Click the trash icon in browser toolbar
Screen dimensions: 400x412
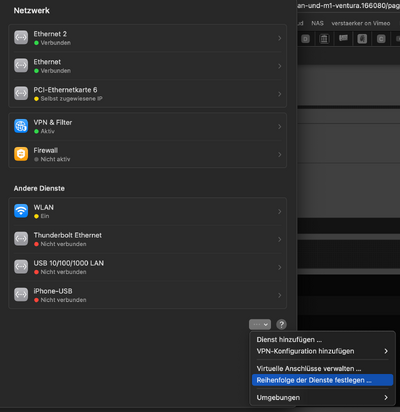[324, 39]
